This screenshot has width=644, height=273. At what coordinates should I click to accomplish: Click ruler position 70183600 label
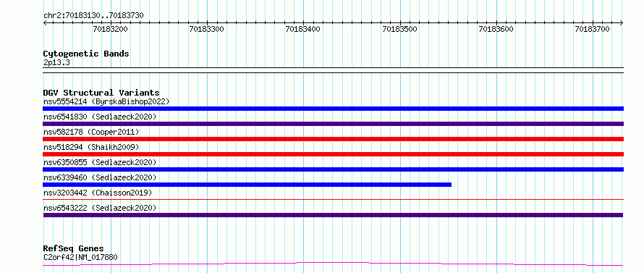[496, 29]
